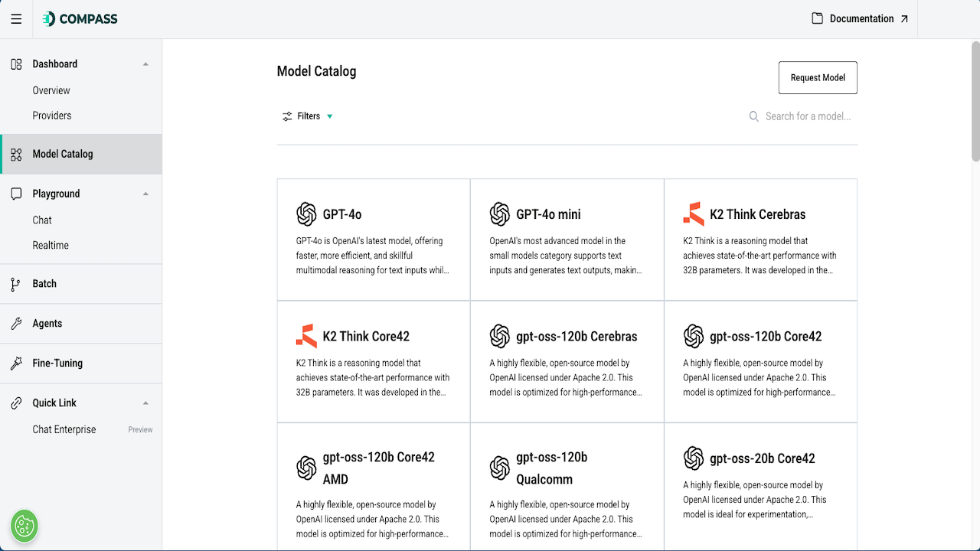Select Model Catalog in sidebar
This screenshot has width=980, height=551.
[81, 155]
